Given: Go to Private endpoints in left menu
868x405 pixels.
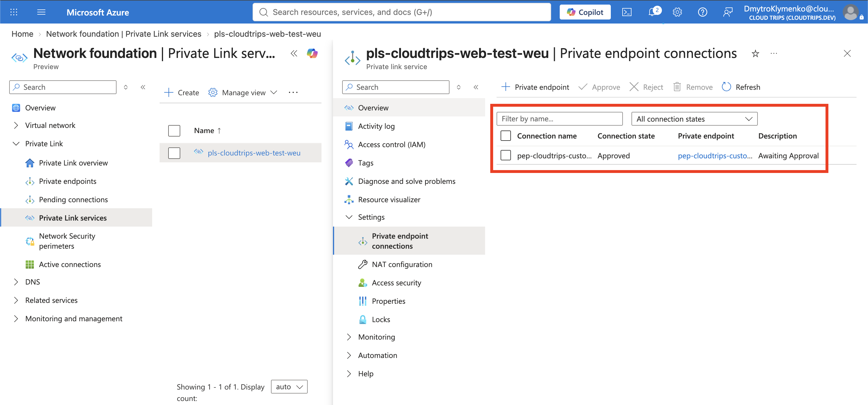Looking at the screenshot, I should pos(67,181).
